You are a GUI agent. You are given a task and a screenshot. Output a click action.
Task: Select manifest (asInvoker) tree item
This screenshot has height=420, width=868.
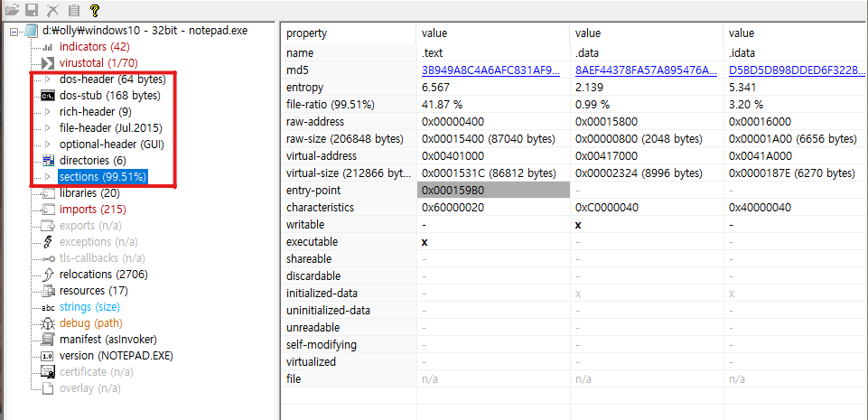click(x=108, y=340)
